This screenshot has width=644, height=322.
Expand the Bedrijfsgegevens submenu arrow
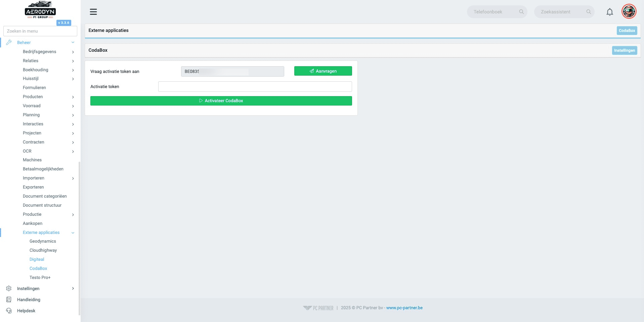[73, 52]
